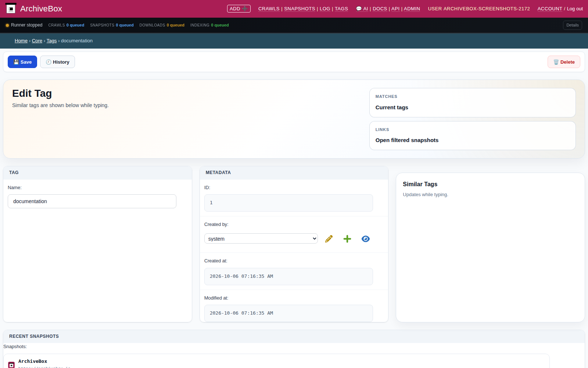The width and height of the screenshot is (588, 368).
Task: Click Log out
Action: [575, 8]
